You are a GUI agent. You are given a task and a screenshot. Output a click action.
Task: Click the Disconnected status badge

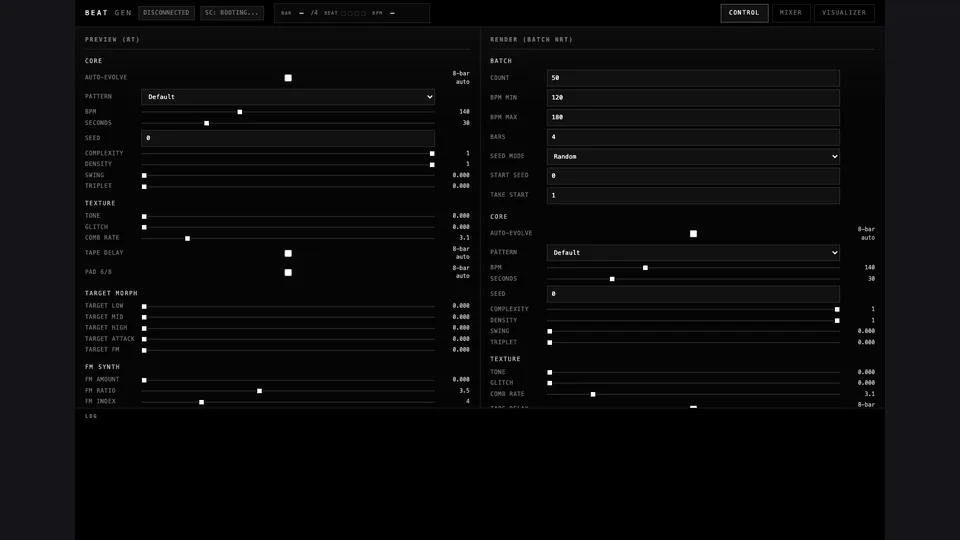[x=166, y=13]
